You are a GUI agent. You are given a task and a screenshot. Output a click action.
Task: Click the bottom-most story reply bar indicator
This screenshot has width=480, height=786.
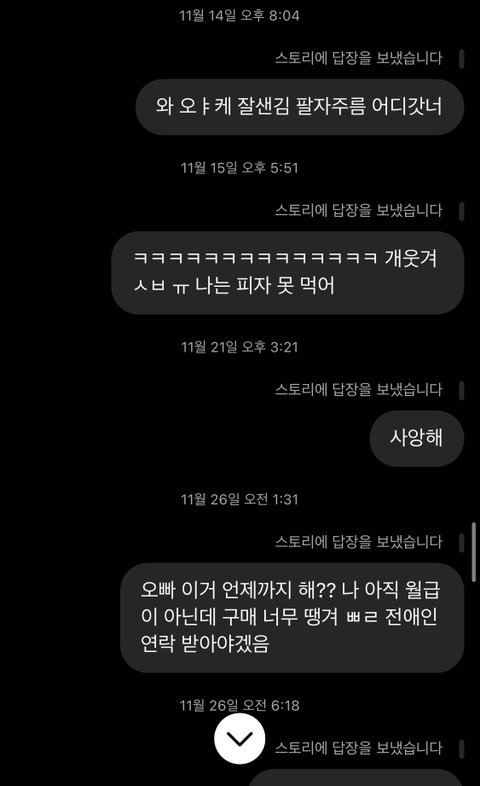[x=461, y=749]
